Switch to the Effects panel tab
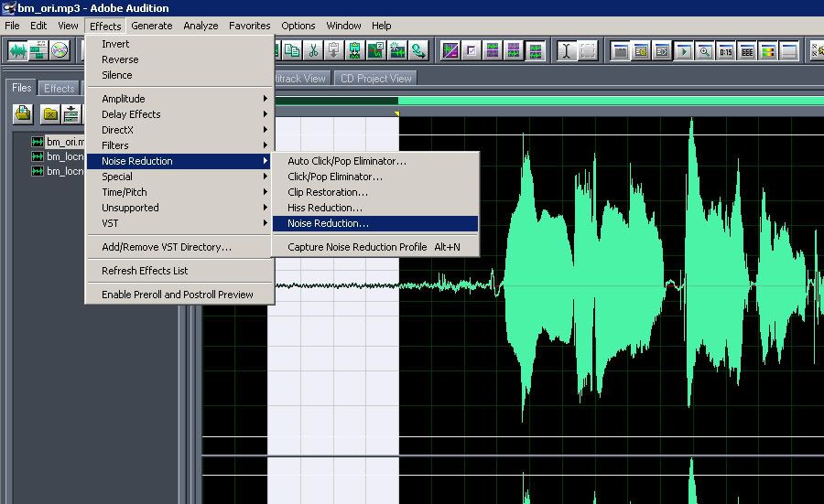Viewport: 824px width, 504px height. click(59, 88)
